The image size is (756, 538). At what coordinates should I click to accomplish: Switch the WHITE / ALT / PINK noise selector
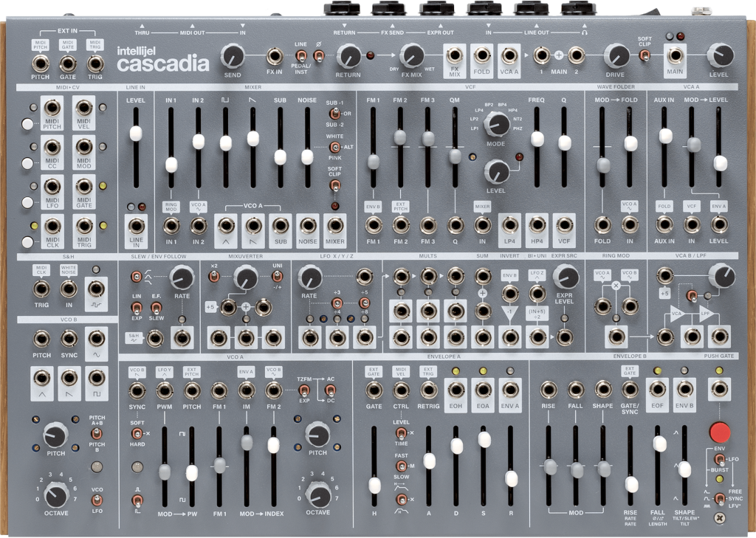point(334,146)
